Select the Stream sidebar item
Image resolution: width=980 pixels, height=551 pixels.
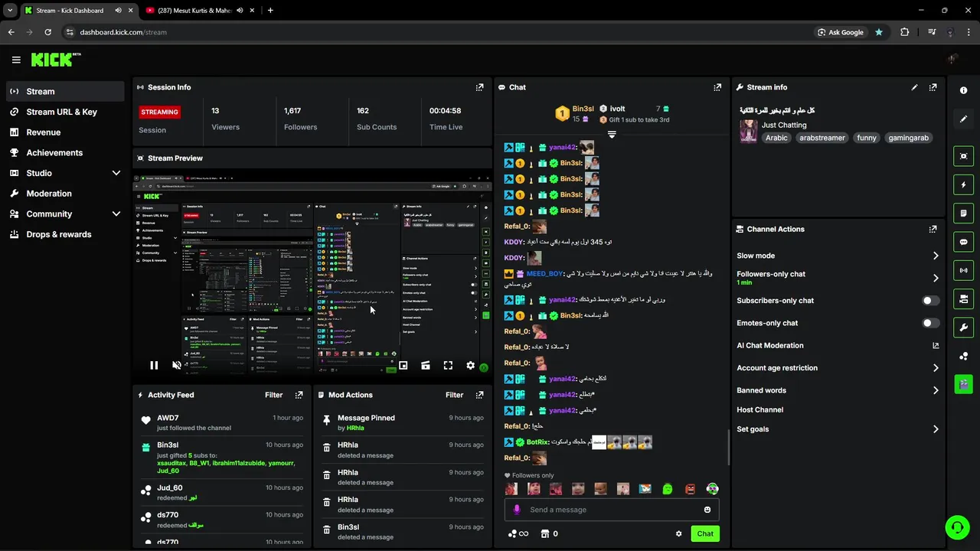click(64, 91)
